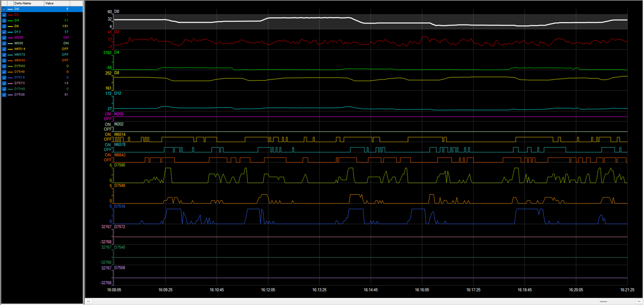Click the M202 label on the chart
The width and height of the screenshot is (644, 305).
[119, 124]
